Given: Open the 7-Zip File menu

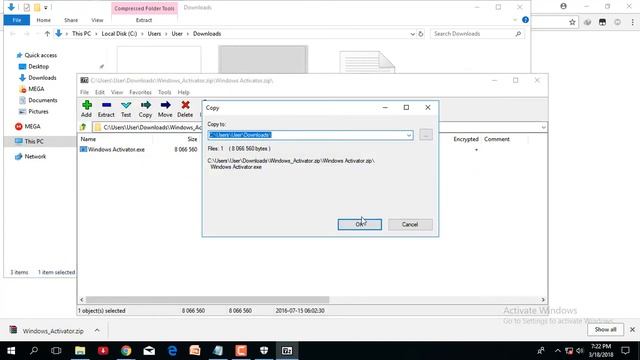Looking at the screenshot, I should pos(84,92).
